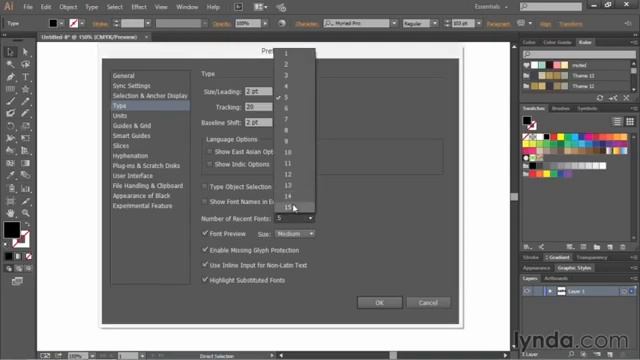
Task: Toggle Show East Asian Options checkbox
Action: coord(210,151)
